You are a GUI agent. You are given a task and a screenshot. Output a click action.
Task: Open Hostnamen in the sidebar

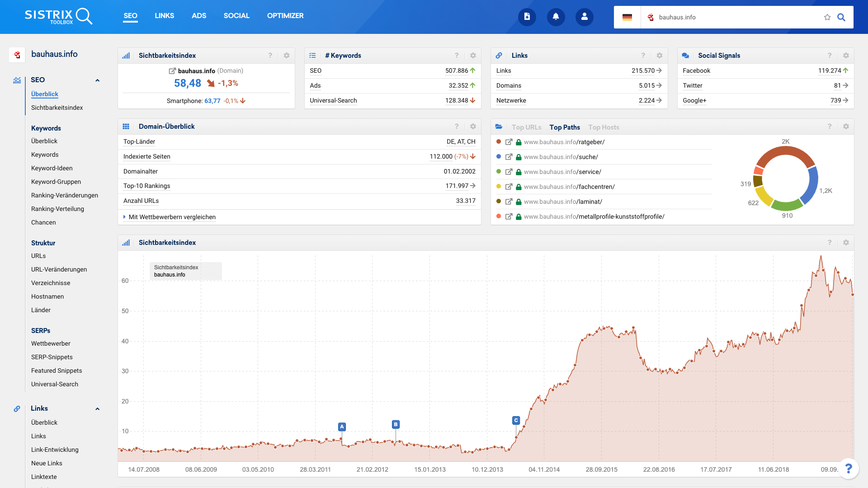[47, 296]
